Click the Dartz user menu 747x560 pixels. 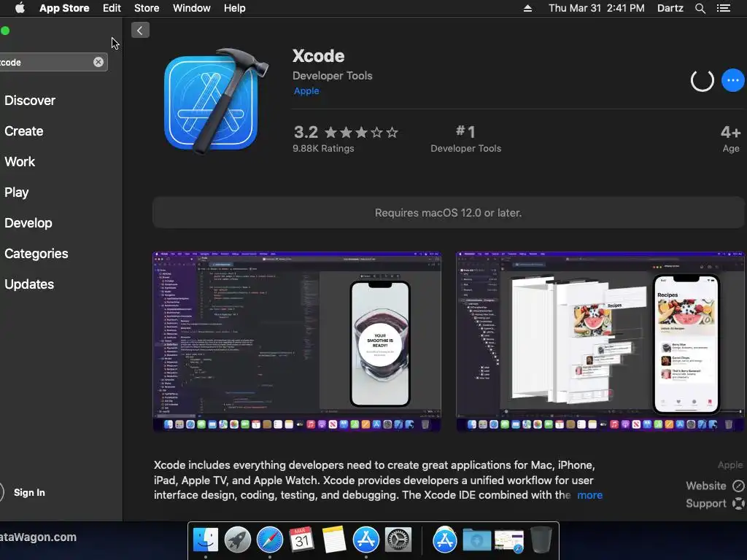(x=670, y=8)
